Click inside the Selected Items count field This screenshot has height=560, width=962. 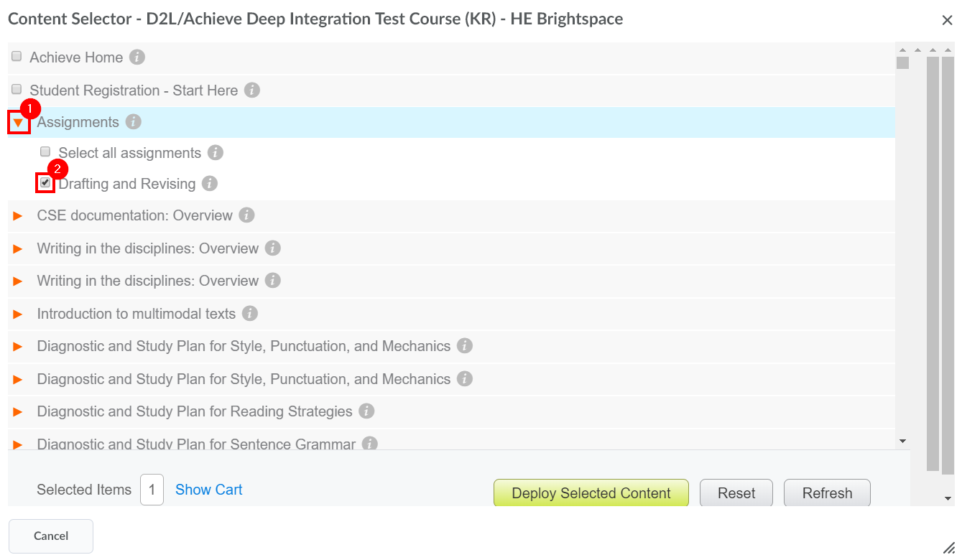(152, 490)
